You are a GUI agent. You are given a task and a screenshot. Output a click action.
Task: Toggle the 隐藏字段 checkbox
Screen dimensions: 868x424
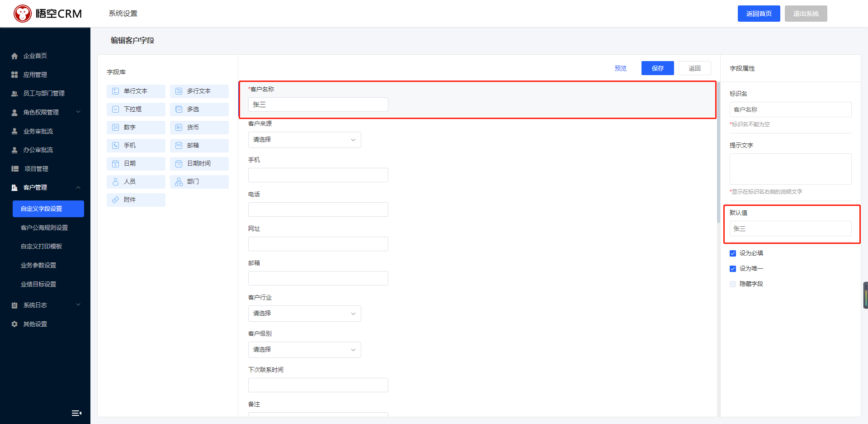pyautogui.click(x=733, y=284)
